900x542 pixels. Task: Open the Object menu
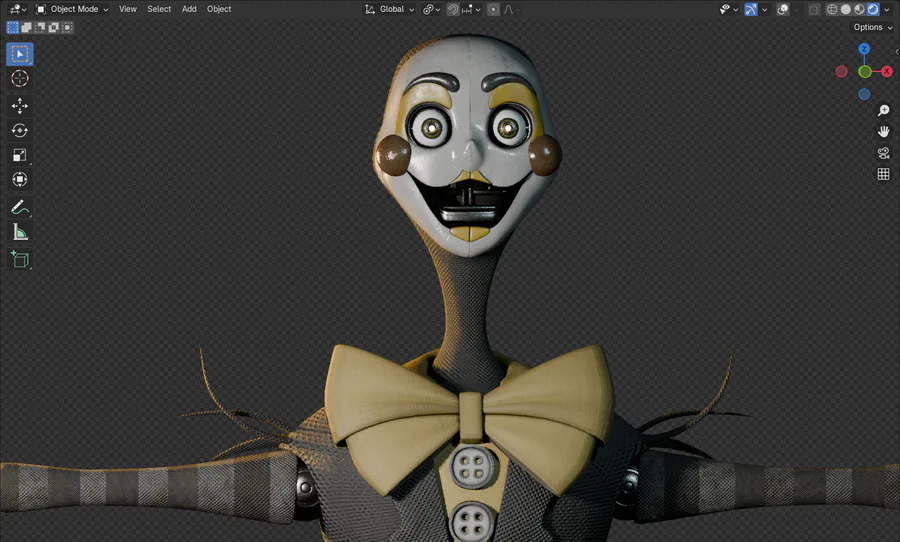pyautogui.click(x=219, y=9)
